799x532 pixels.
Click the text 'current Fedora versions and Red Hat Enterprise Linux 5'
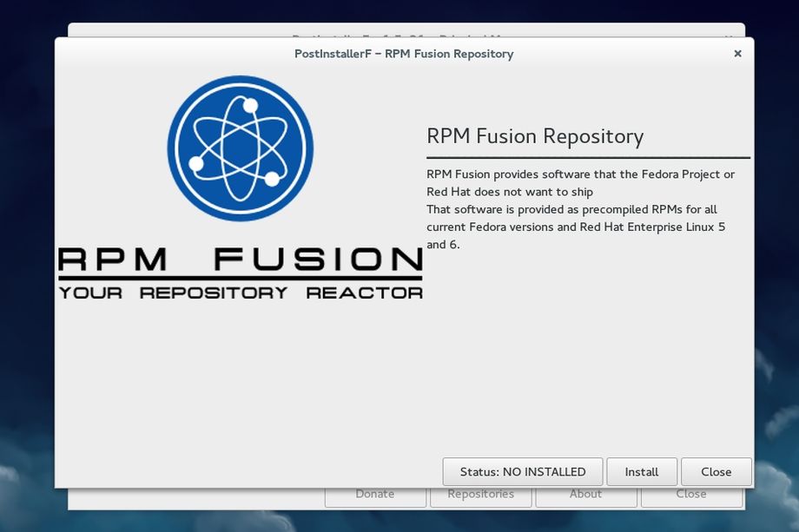click(576, 227)
